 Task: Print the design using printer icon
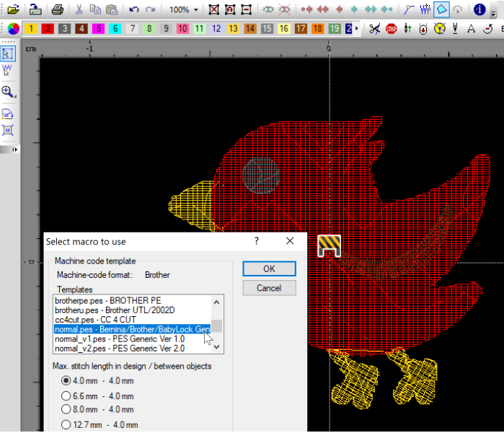58,9
